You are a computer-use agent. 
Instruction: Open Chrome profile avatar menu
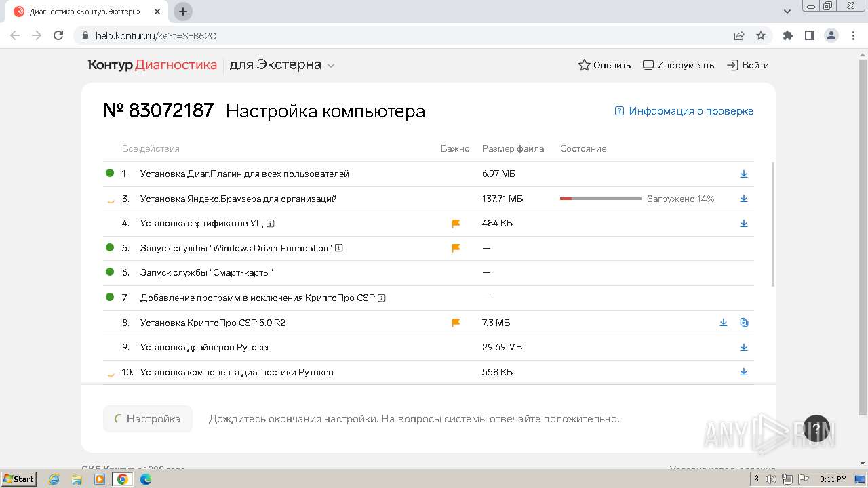(831, 35)
